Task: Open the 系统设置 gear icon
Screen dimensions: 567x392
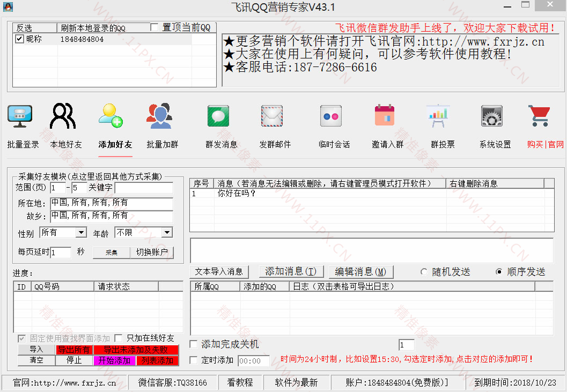Action: tap(492, 116)
